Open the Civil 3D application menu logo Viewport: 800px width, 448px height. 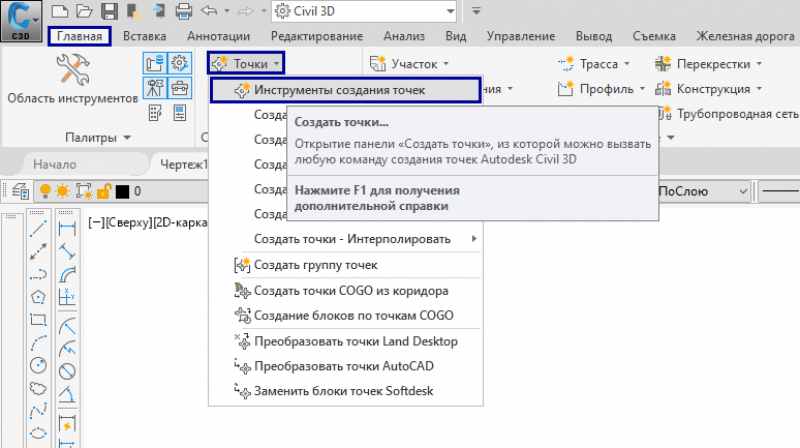(x=20, y=20)
